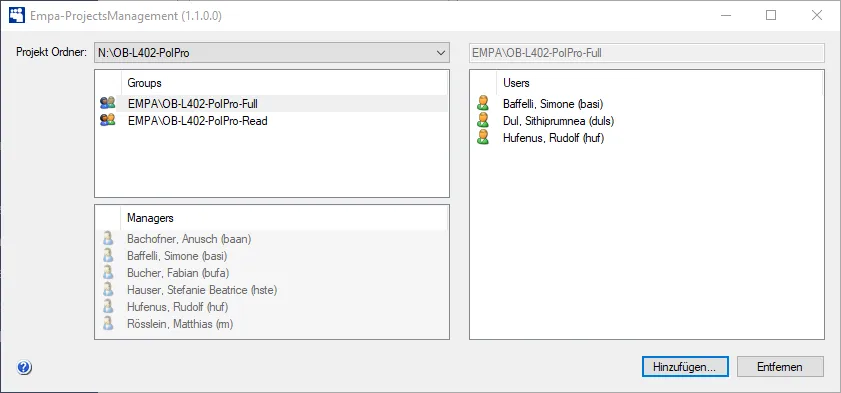
Task: Click the manager icon beside Rösslein, Matthias
Action: click(x=108, y=324)
